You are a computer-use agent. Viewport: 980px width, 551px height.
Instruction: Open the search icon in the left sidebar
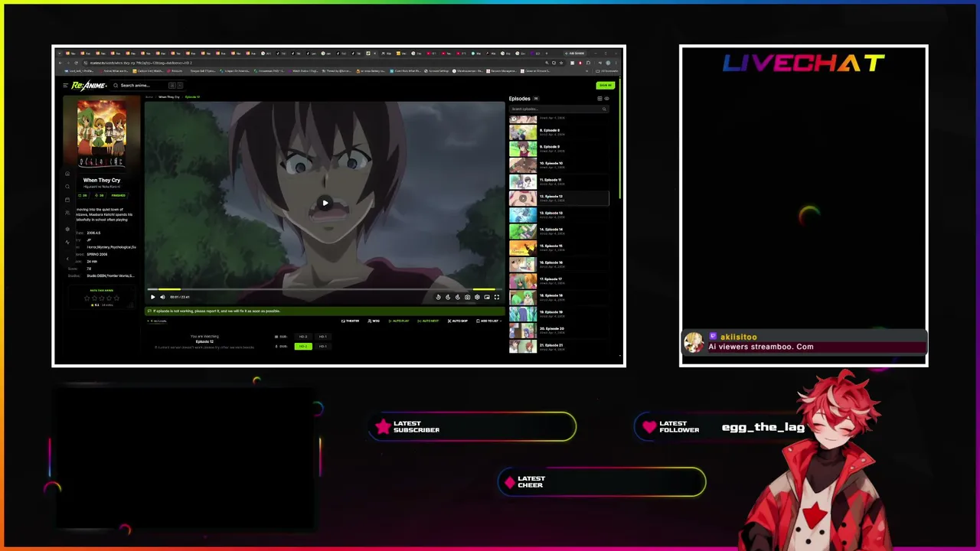67,187
